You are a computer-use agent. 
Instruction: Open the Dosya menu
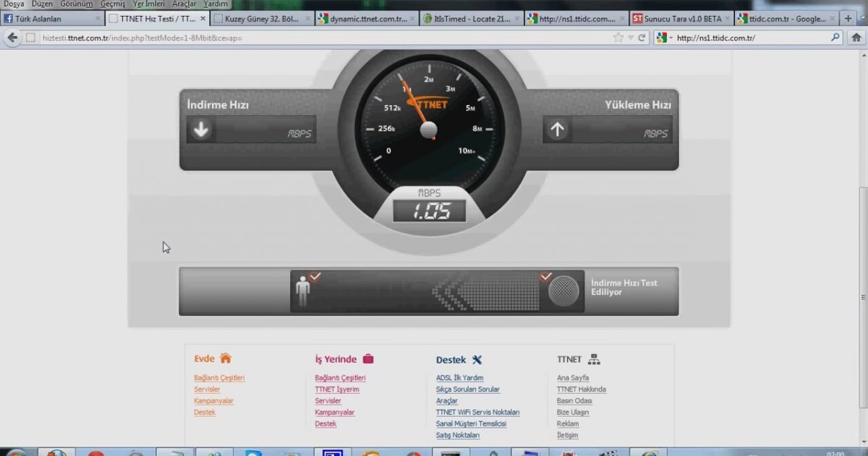(14, 4)
